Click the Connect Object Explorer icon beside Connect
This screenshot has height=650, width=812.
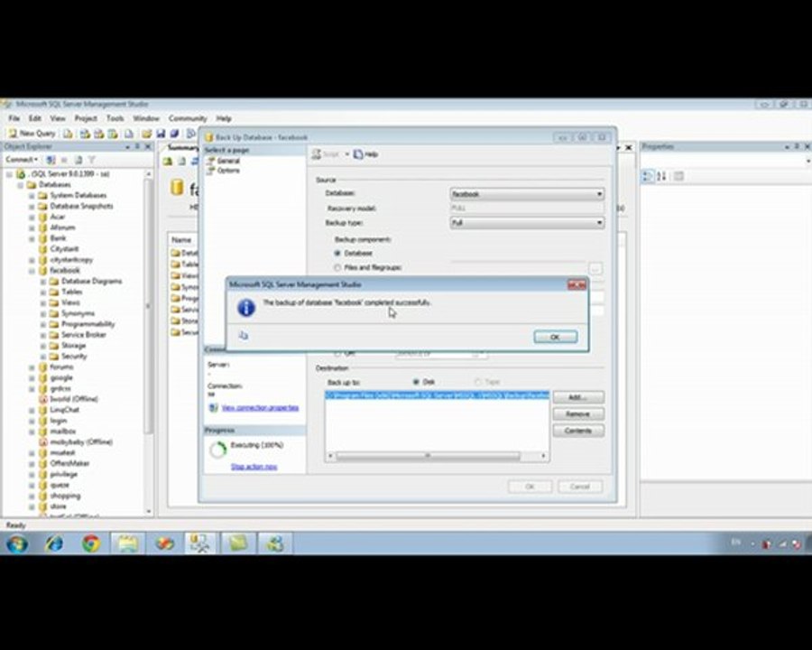pyautogui.click(x=51, y=160)
